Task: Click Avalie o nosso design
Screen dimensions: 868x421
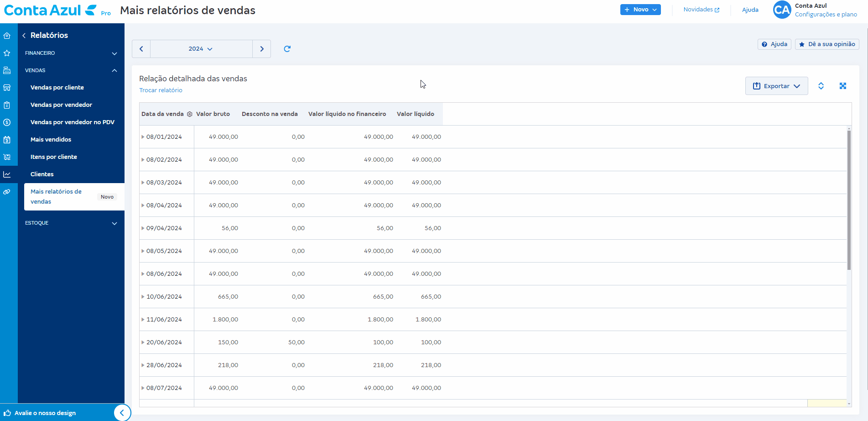Action: tap(45, 413)
